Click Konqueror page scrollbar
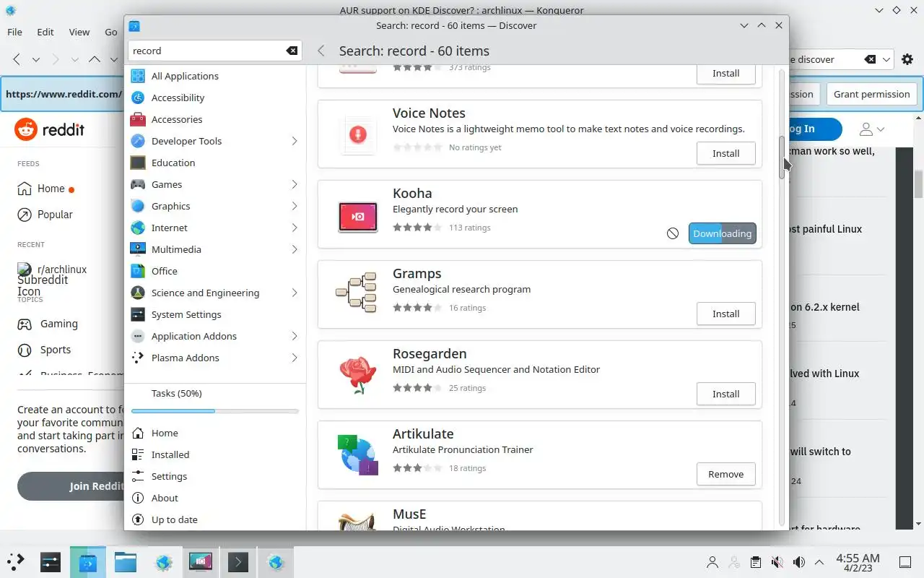Screen dimensions: 924x578 (x=918, y=184)
